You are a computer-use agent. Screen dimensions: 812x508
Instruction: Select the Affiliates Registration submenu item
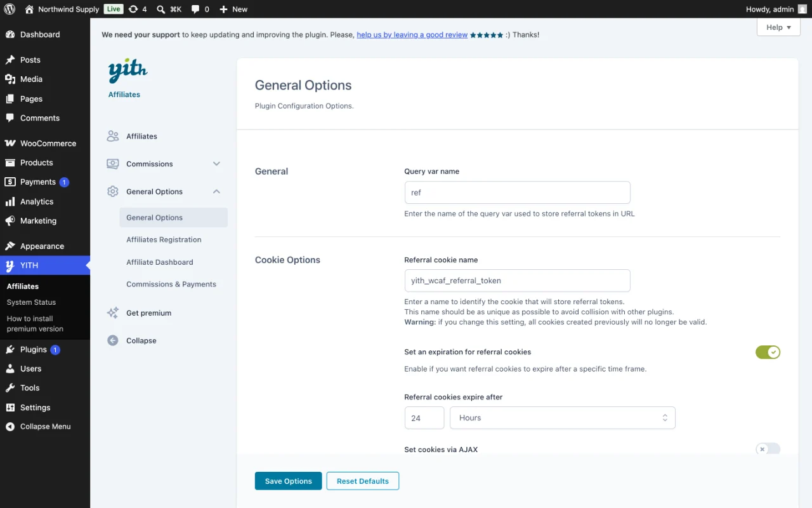(164, 239)
